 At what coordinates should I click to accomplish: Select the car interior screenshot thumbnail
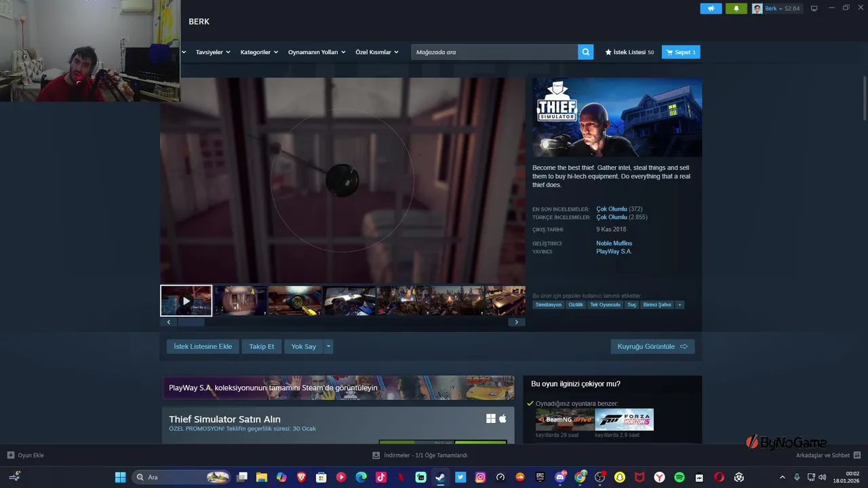coord(349,301)
